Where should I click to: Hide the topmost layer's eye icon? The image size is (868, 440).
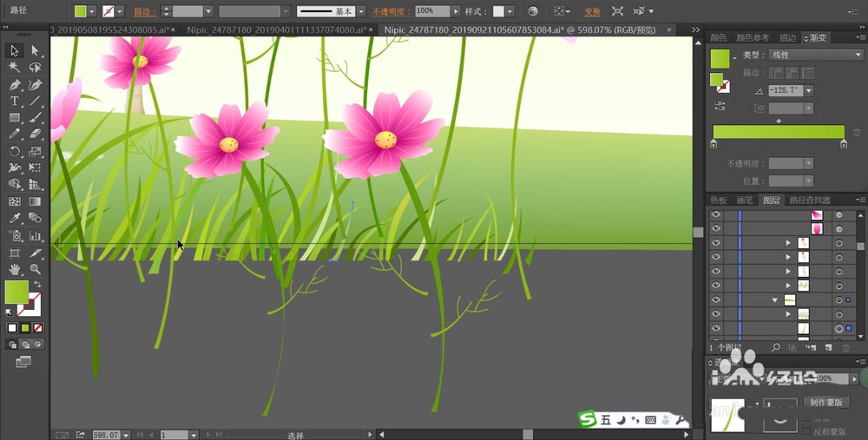tap(716, 214)
